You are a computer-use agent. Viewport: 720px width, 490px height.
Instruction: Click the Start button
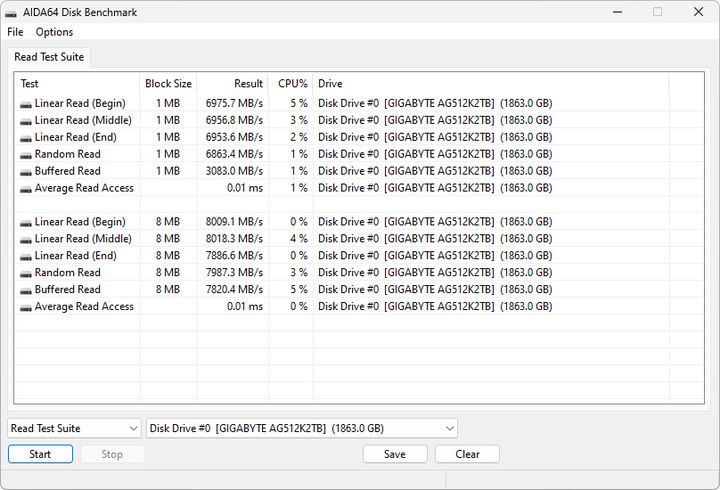point(40,454)
